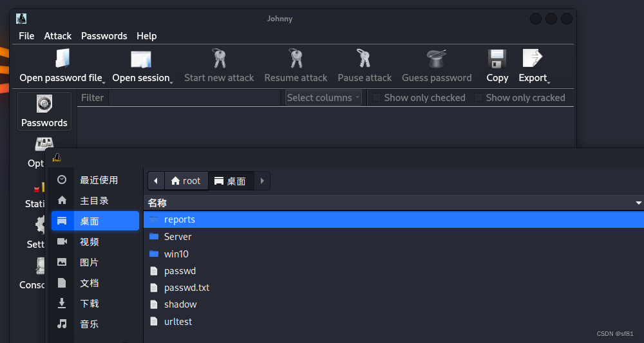The image size is (644, 343).
Task: Click the 桌面 path breadcrumb button
Action: tap(231, 181)
